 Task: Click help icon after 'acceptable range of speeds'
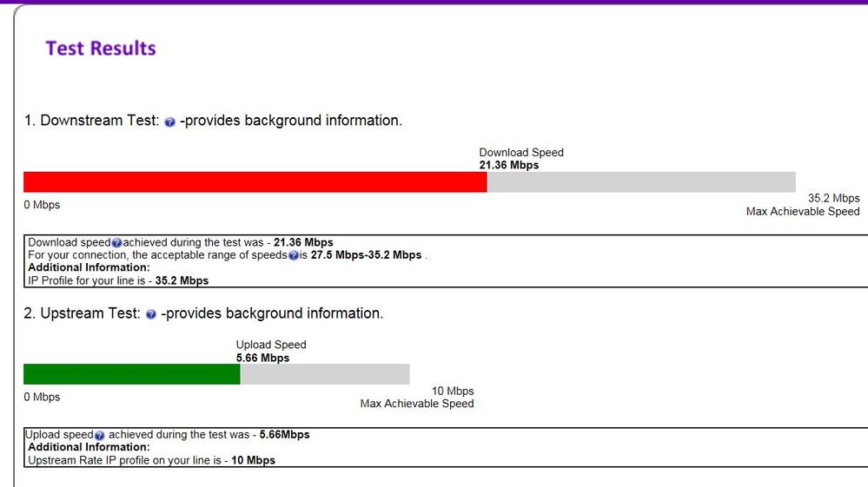[293, 256]
